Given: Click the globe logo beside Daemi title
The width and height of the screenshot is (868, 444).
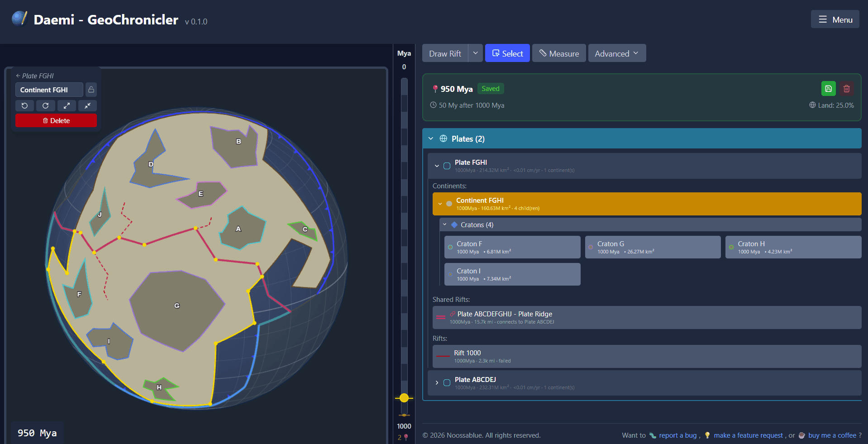Looking at the screenshot, I should click(19, 19).
